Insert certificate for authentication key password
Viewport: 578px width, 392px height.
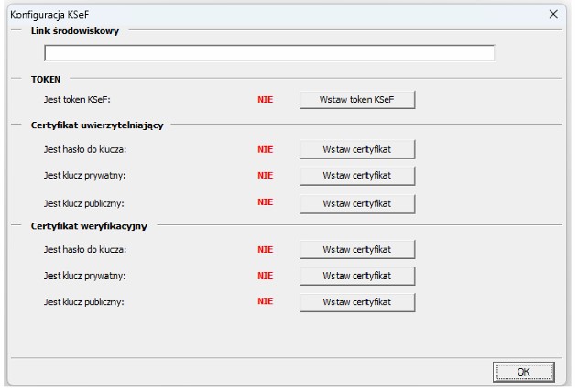point(357,148)
